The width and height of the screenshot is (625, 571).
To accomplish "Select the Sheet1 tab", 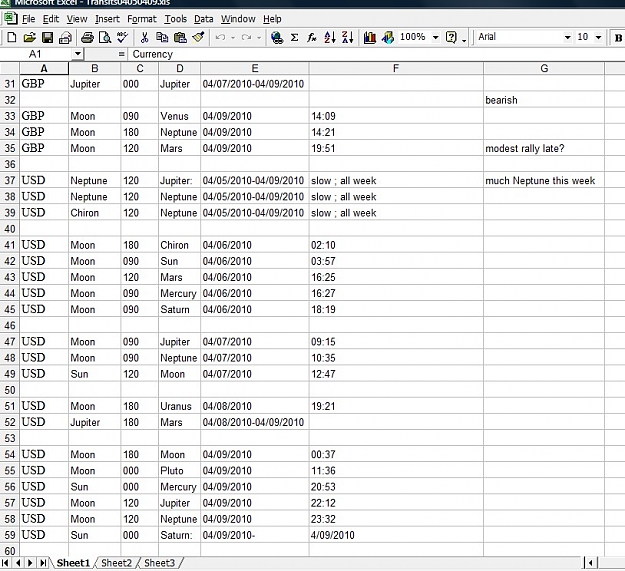I will click(x=73, y=563).
